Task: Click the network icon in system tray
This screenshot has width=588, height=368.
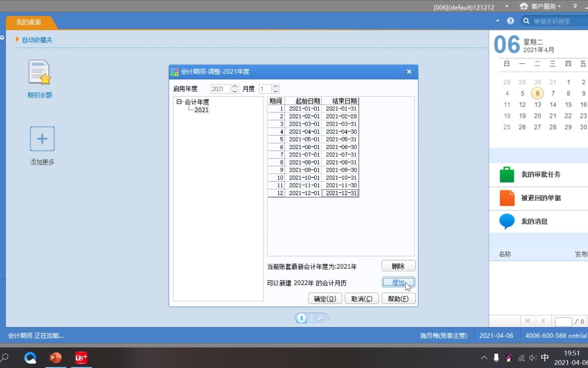Action: [521, 358]
